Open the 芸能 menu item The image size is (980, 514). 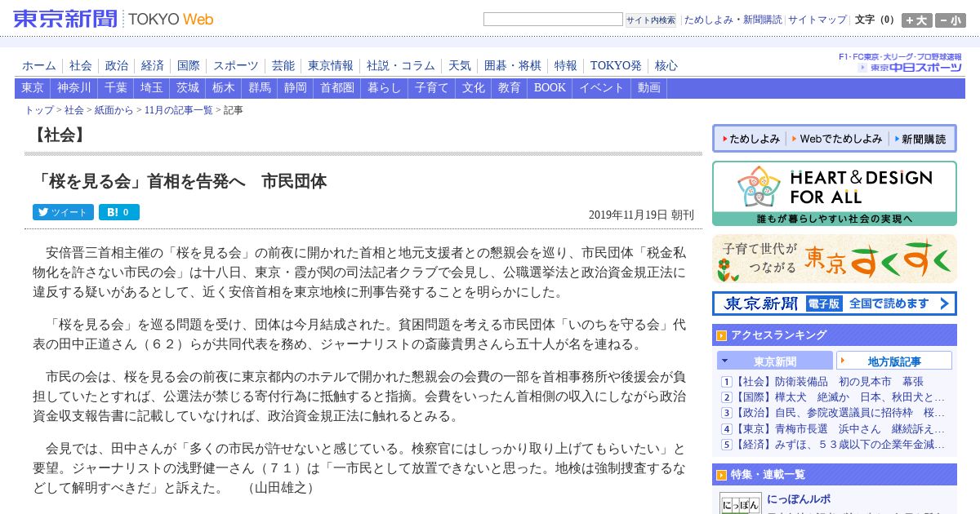tap(283, 66)
